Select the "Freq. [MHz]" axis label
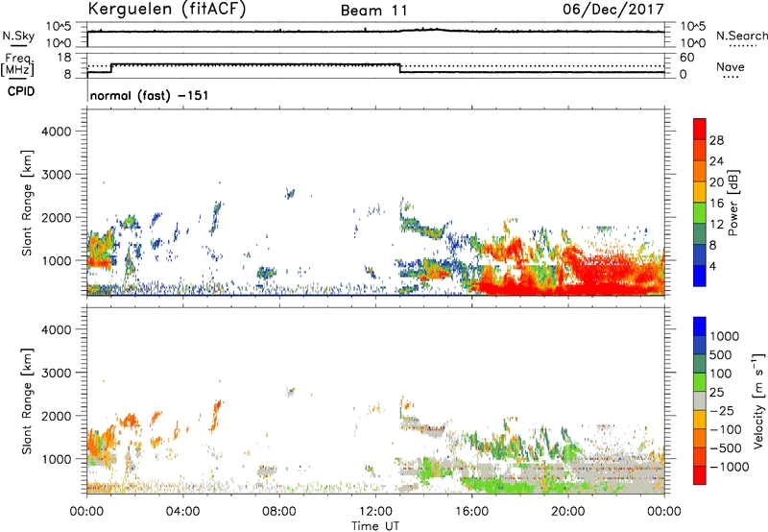Image resolution: width=768 pixels, height=532 pixels. (x=17, y=65)
